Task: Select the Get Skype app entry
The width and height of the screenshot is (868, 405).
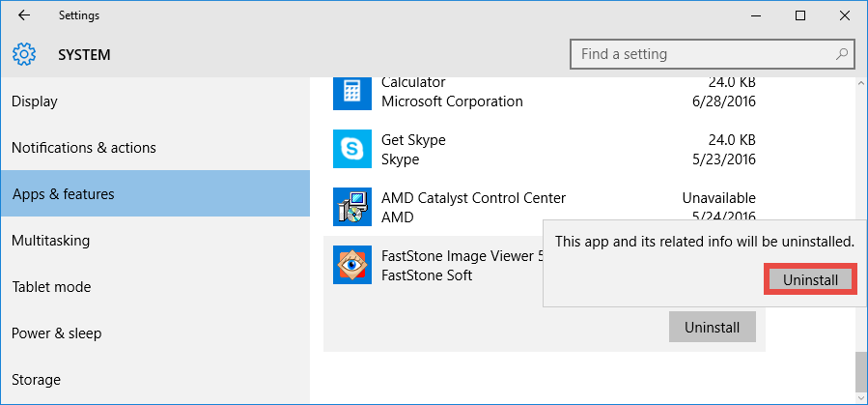Action: point(545,149)
